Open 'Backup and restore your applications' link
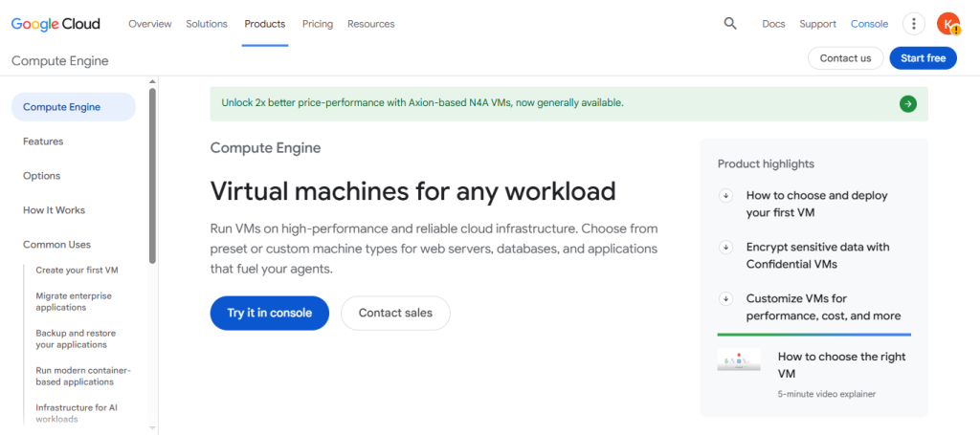The image size is (980, 435). (76, 338)
